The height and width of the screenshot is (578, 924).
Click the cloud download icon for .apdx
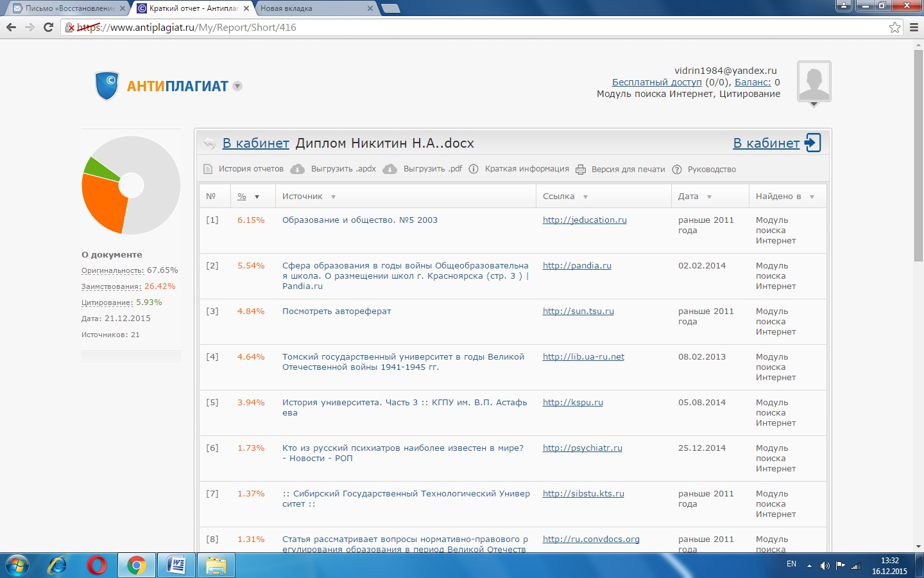(x=297, y=170)
